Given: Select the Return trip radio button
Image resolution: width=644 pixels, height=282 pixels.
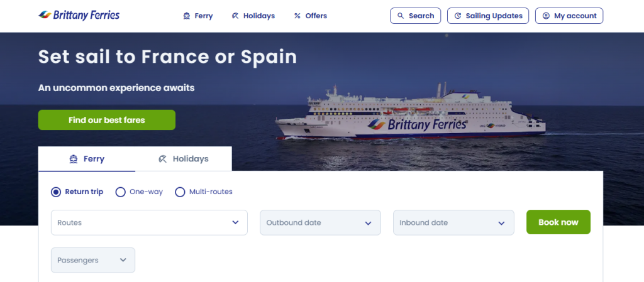Looking at the screenshot, I should coord(56,192).
